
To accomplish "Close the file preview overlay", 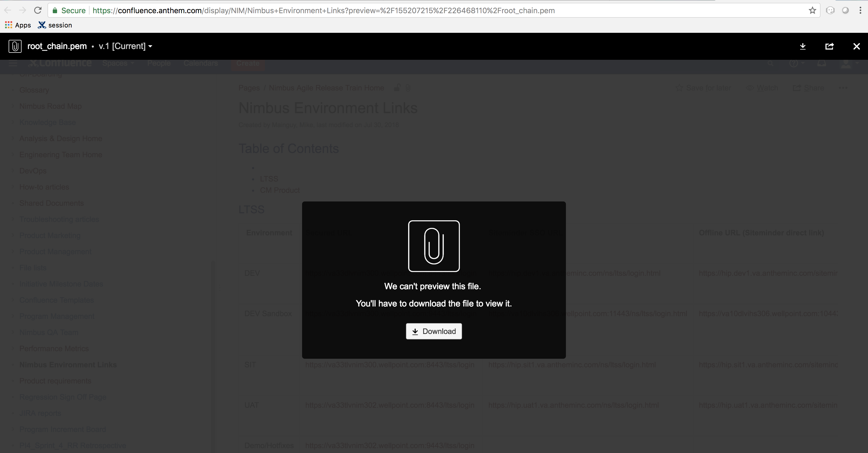I will coord(856,46).
